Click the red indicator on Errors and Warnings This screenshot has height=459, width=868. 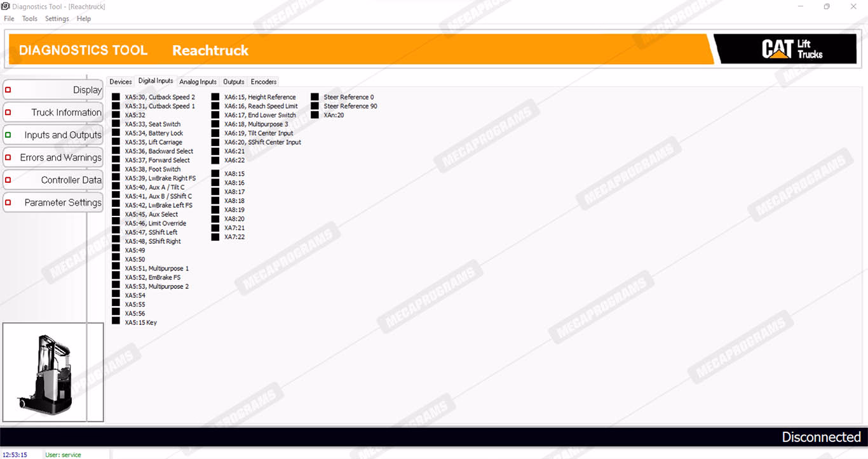tap(8, 157)
